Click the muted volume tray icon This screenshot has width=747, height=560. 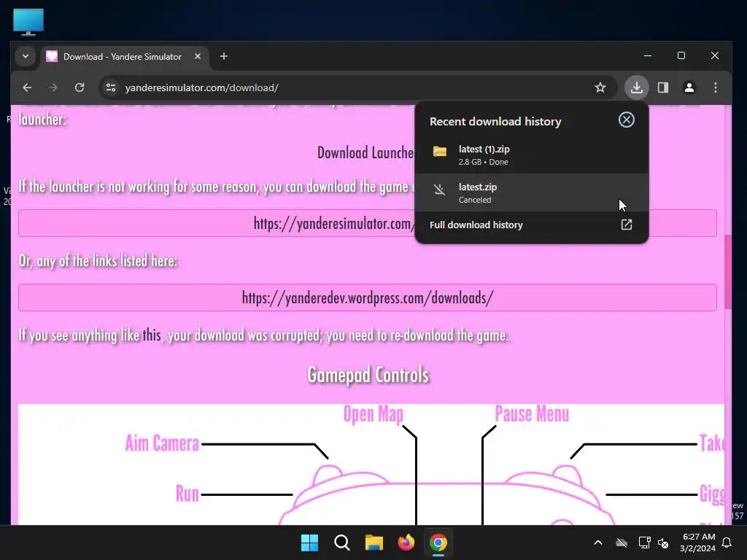pos(663,542)
